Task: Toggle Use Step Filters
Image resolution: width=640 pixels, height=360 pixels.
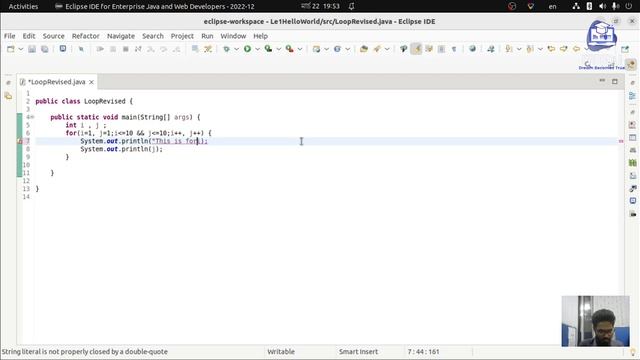Action: click(208, 49)
